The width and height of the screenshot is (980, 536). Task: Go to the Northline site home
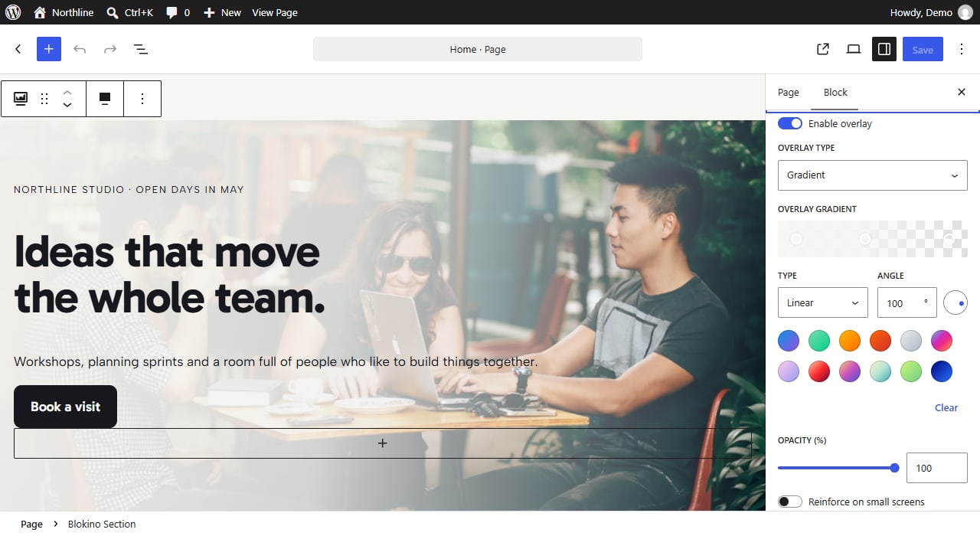coord(64,12)
